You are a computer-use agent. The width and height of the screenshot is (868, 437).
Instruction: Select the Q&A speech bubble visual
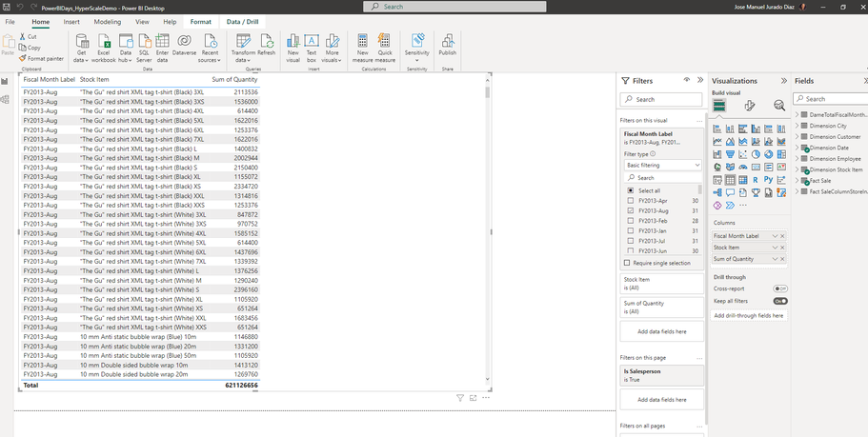[730, 192]
